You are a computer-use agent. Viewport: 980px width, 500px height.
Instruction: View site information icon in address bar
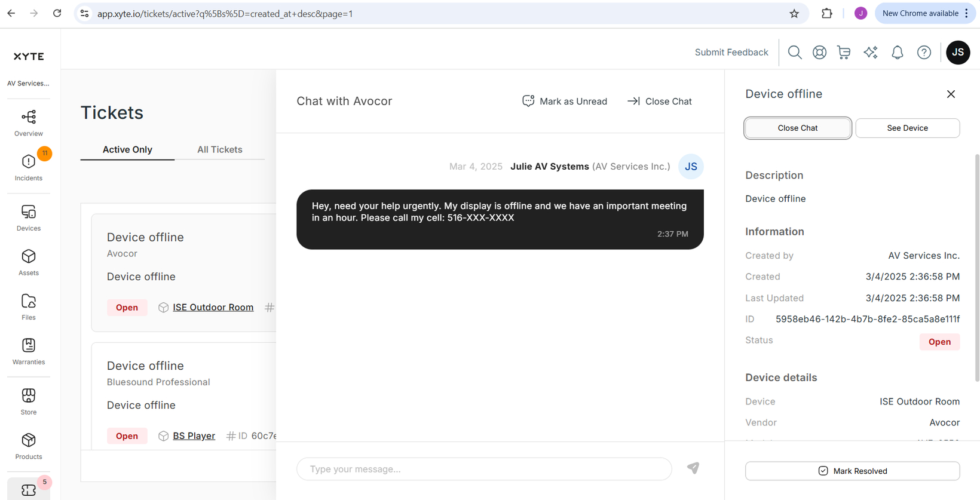(x=85, y=13)
